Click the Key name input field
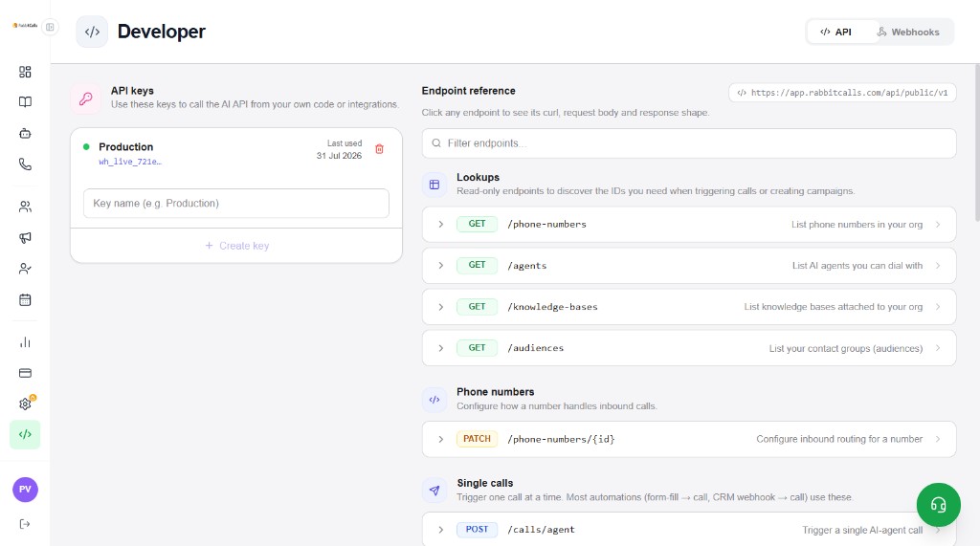980x546 pixels. [x=236, y=203]
